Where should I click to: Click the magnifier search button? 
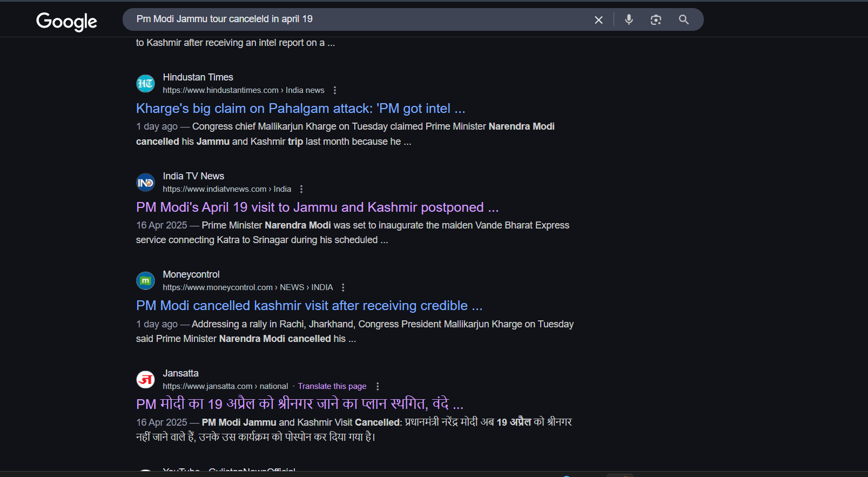click(684, 20)
